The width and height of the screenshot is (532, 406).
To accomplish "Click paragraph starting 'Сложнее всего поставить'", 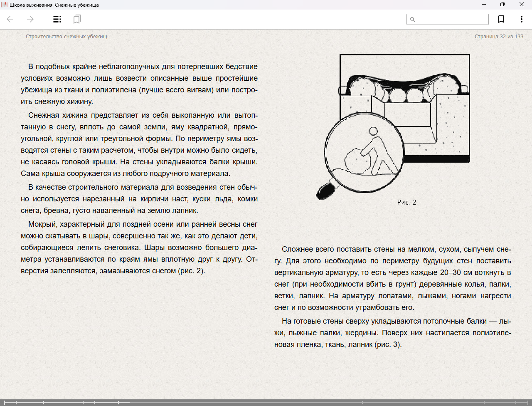I will point(392,278).
